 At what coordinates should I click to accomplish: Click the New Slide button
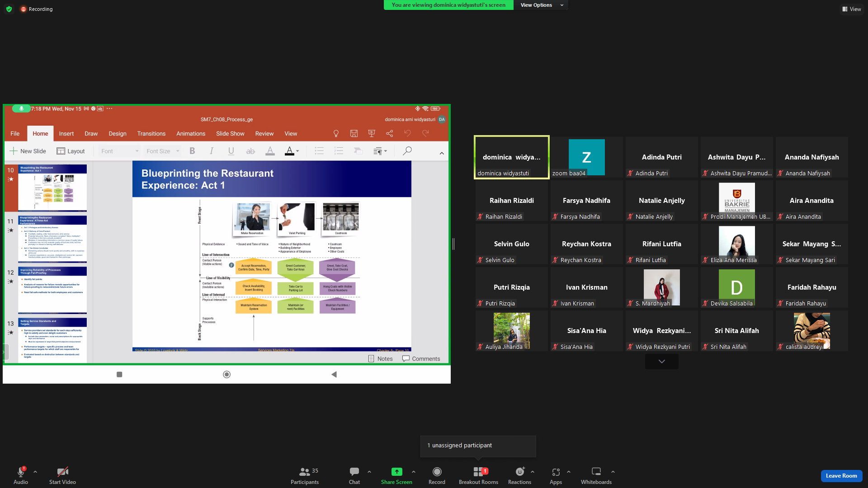pos(28,151)
